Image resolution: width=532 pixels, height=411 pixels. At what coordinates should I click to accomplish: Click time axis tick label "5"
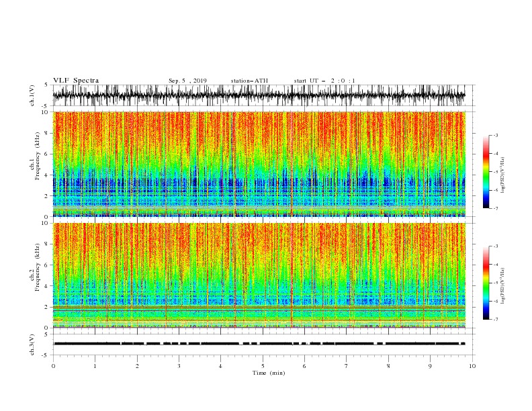(263, 366)
